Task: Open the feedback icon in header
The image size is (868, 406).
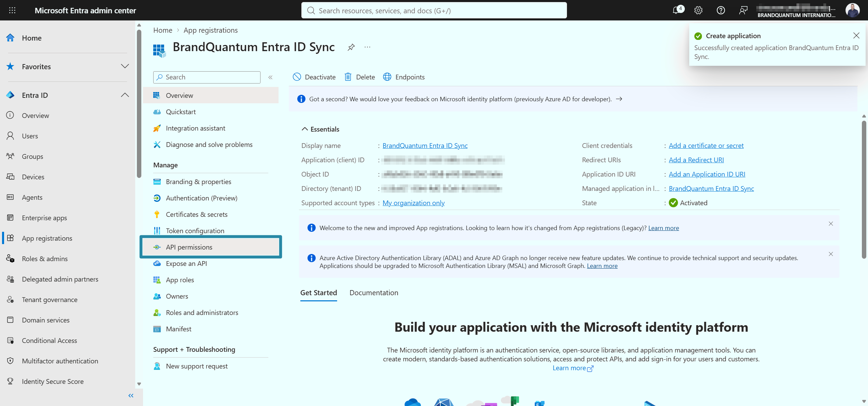Action: (743, 10)
